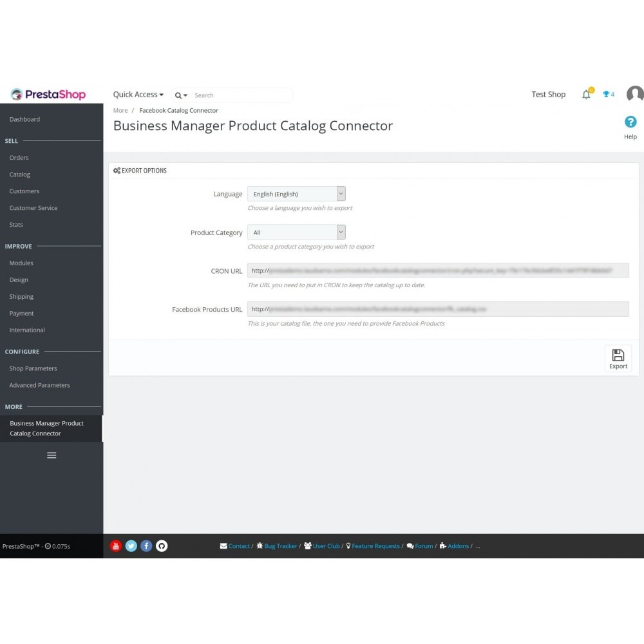Image resolution: width=644 pixels, height=644 pixels.
Task: Click the Facebook icon in footer
Action: [146, 546]
